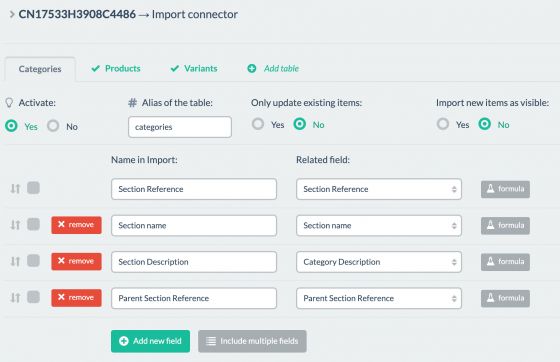Click the sort arrows icon for Section Reference row
Viewport: 560px width, 362px height.
click(x=15, y=188)
